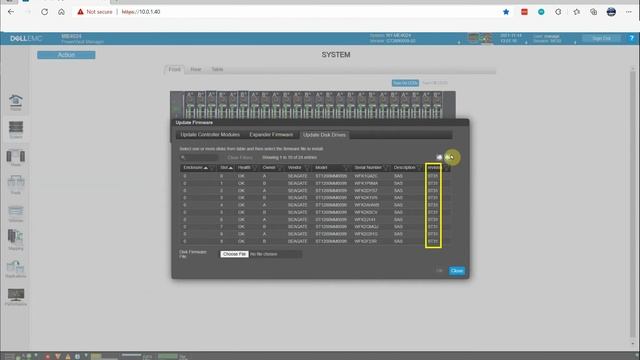Switch to the Rear view tab
640x360 pixels.
click(196, 69)
